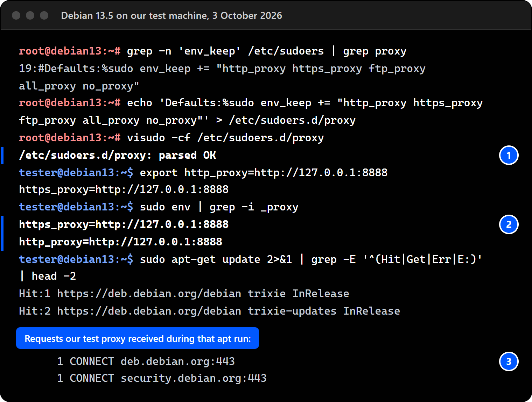Click the 'Hit:2' trixie-updates InRelease line
Screen dimensions: 532x402
point(209,311)
